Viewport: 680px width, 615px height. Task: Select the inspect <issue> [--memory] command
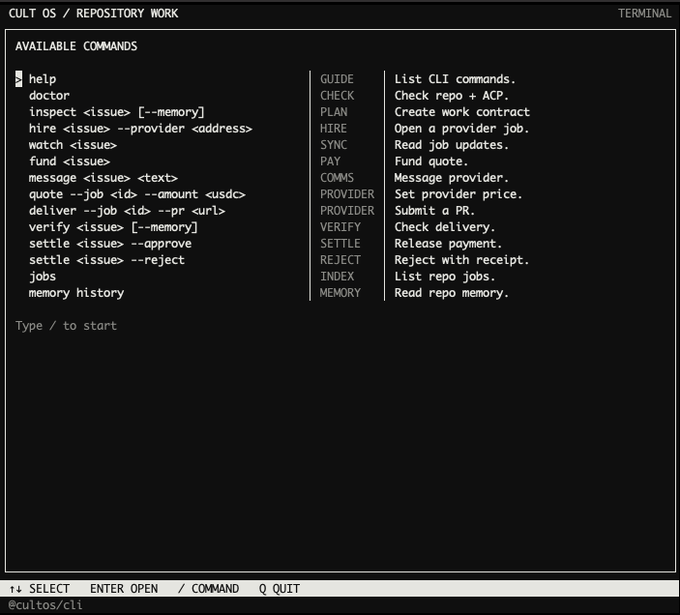click(x=116, y=112)
